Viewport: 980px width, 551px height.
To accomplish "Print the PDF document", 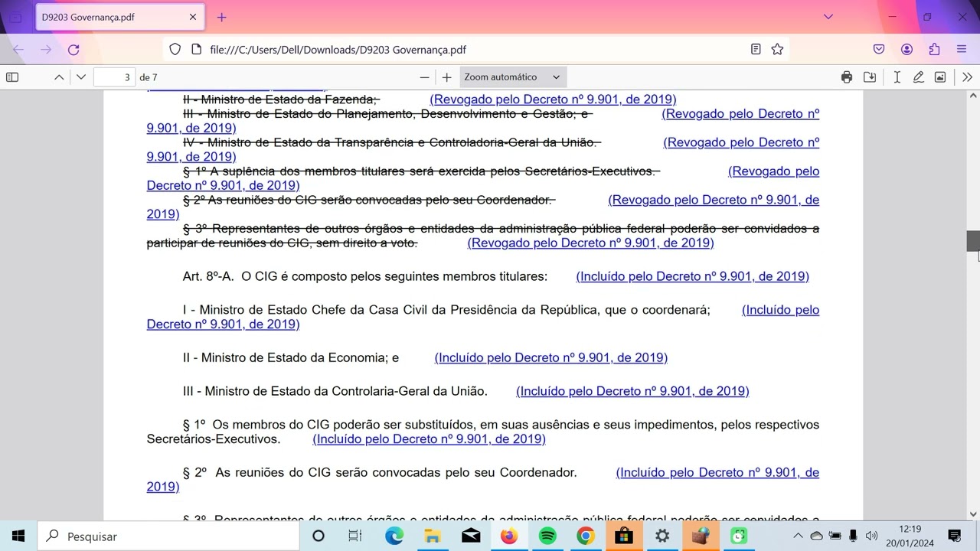I will 847,77.
